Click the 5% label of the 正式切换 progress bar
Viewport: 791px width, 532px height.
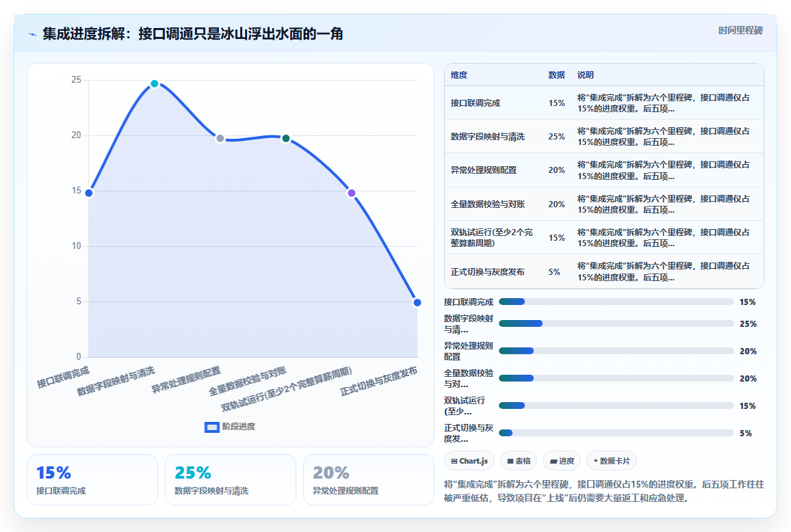tap(746, 433)
